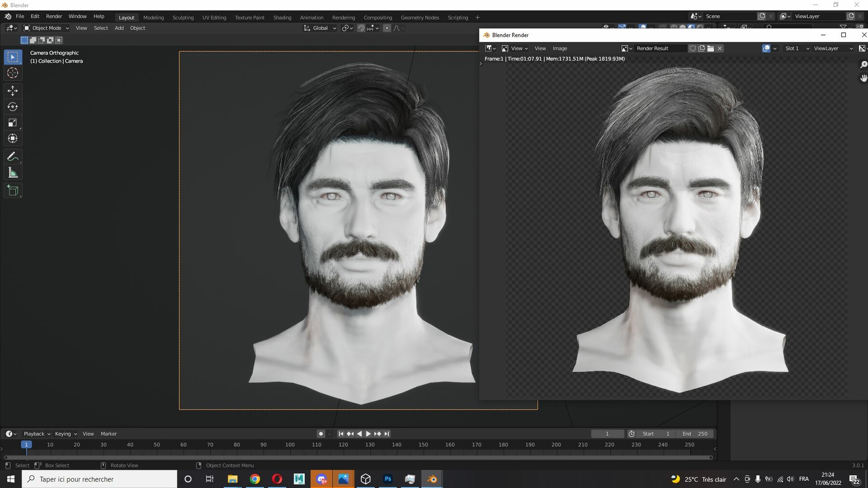Select the Transform tool
Image resolution: width=868 pixels, height=488 pixels.
(x=13, y=138)
